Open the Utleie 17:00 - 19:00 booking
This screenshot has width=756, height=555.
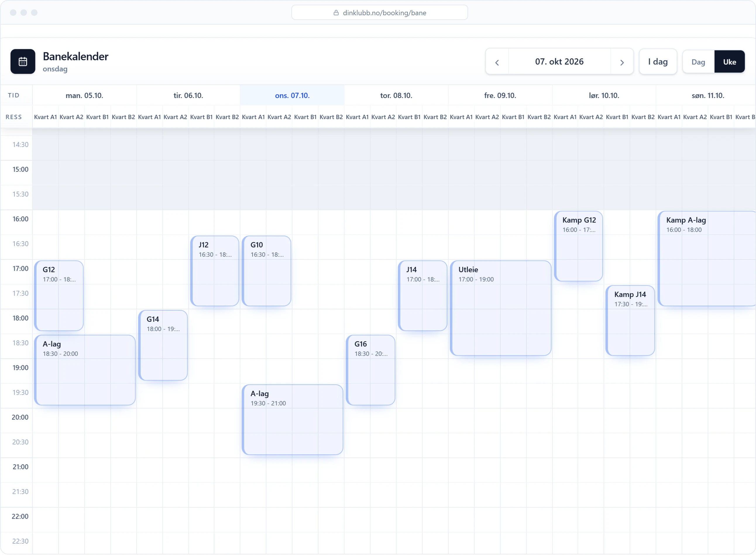click(501, 308)
